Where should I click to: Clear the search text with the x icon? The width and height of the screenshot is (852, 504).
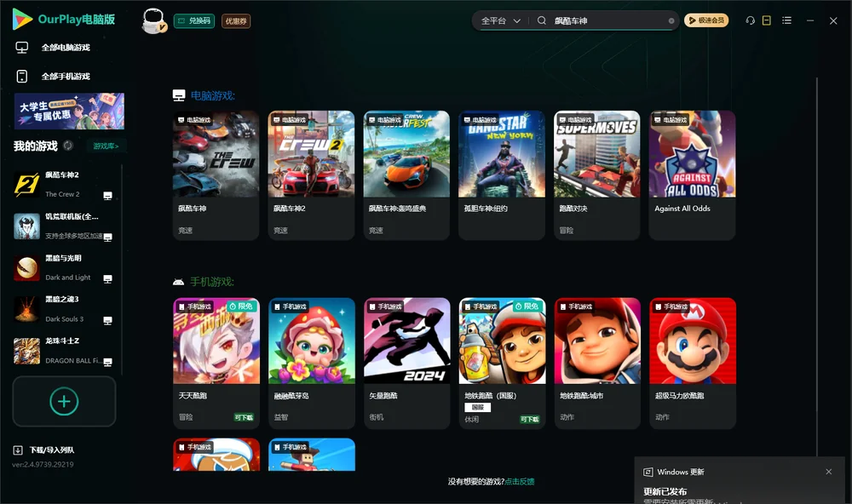point(671,20)
